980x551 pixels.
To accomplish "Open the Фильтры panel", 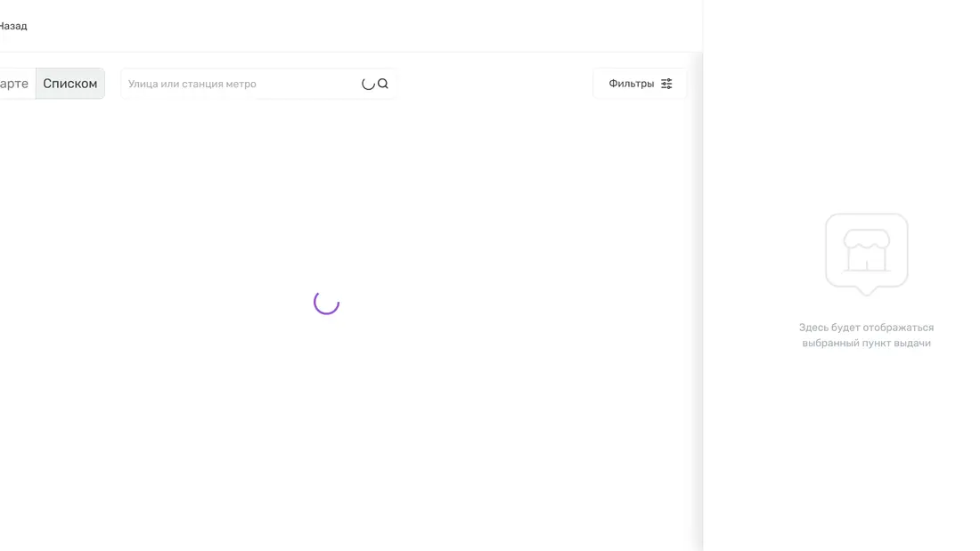I will click(639, 84).
